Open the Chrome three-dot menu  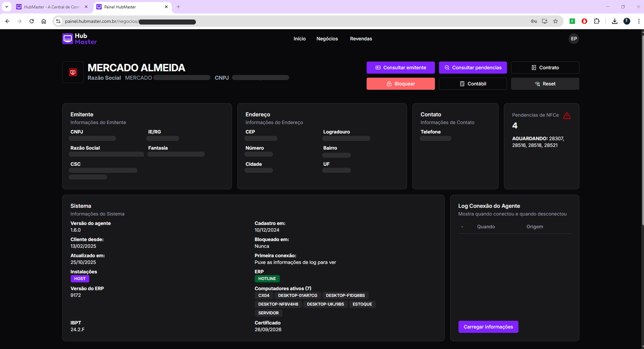(639, 21)
